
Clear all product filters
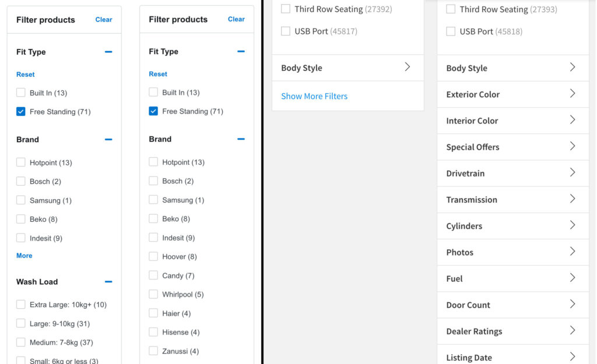[103, 19]
